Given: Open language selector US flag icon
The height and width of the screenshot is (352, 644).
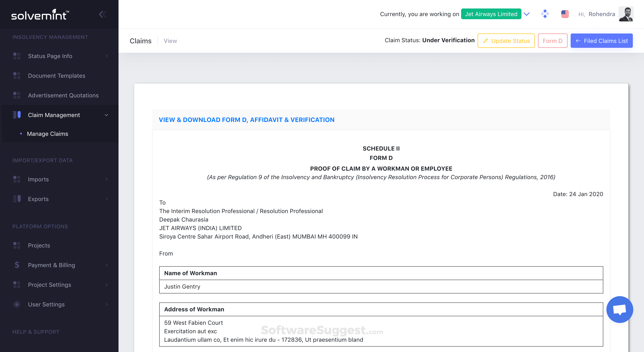Looking at the screenshot, I should coord(565,14).
